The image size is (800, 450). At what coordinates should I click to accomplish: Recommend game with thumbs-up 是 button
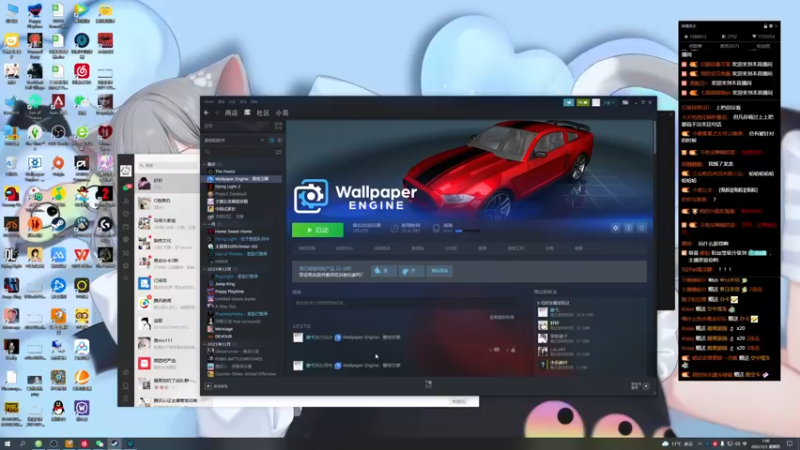click(x=384, y=271)
